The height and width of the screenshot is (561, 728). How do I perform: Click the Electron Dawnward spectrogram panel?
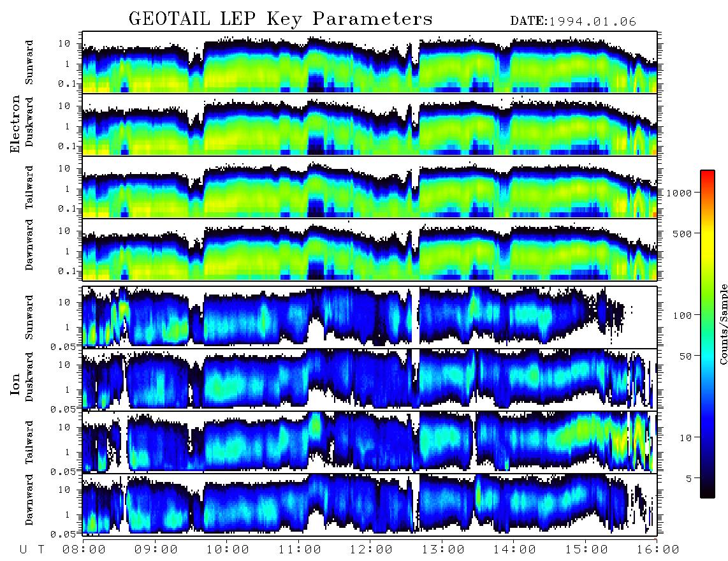point(370,249)
